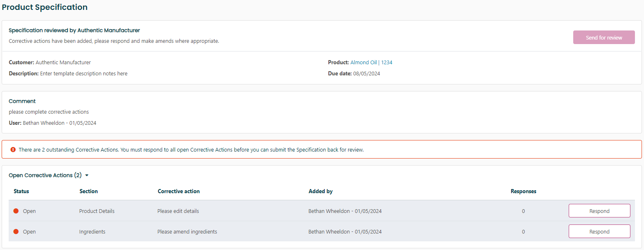Click the Responses column header
The width and height of the screenshot is (644, 250).
click(523, 191)
